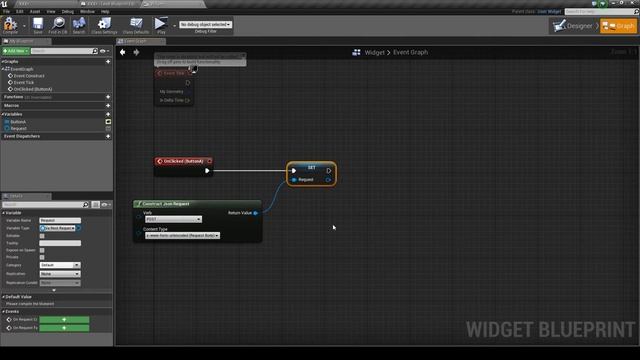
Task: Select the Request variable
Action: (18, 128)
